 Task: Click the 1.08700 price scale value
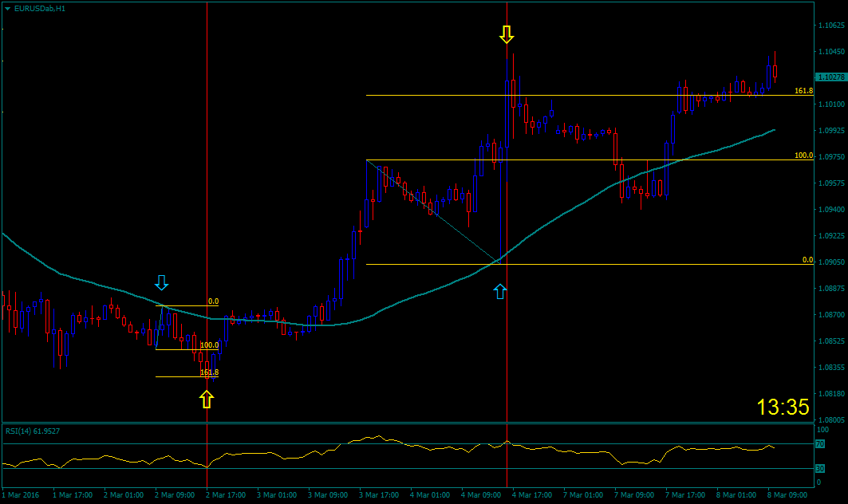831,315
